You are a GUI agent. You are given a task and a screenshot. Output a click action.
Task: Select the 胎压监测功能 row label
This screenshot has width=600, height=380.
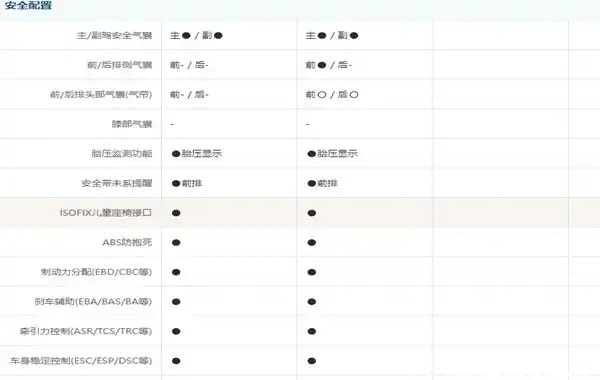point(122,153)
